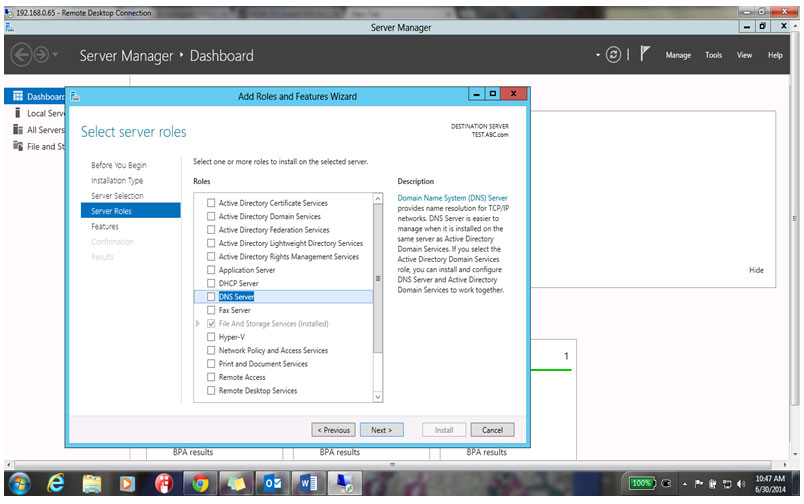Click the roles list scrollbar thumb
804x504 pixels.
[378, 278]
